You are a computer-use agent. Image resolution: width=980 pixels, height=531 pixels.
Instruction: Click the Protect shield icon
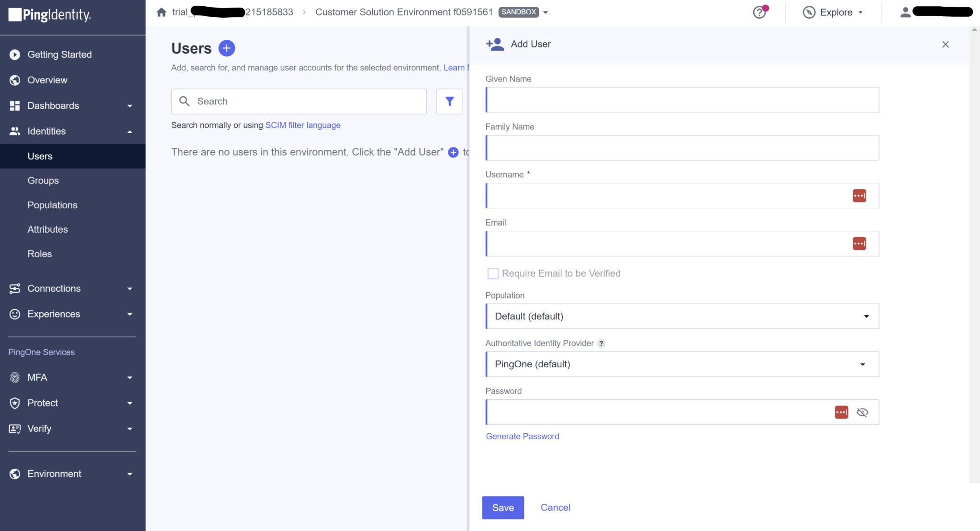(15, 403)
